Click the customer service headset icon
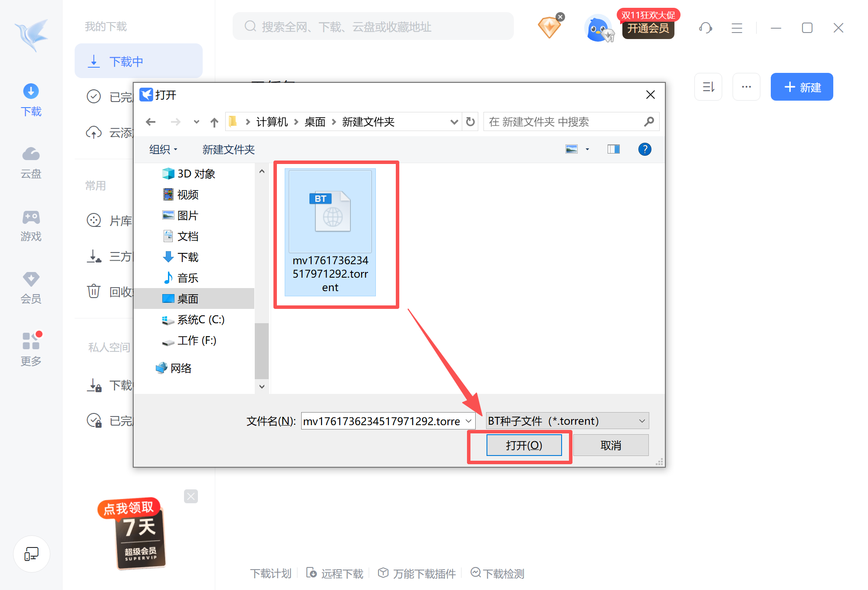This screenshot has width=868, height=590. (x=705, y=28)
